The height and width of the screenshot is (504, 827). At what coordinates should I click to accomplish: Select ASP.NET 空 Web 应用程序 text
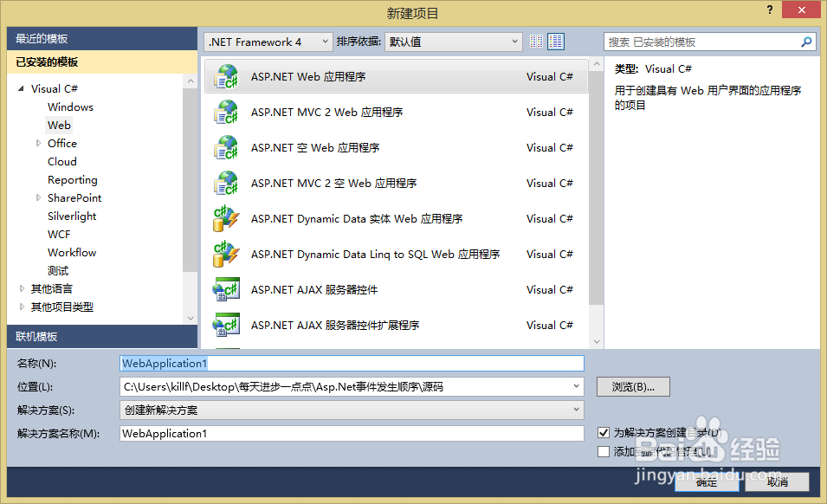pos(315,147)
